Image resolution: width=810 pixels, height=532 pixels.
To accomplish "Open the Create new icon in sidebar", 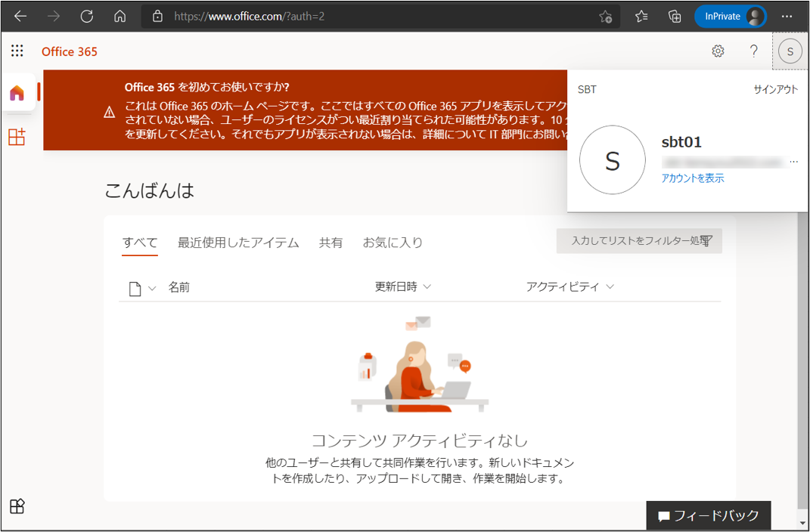I will coord(17,137).
